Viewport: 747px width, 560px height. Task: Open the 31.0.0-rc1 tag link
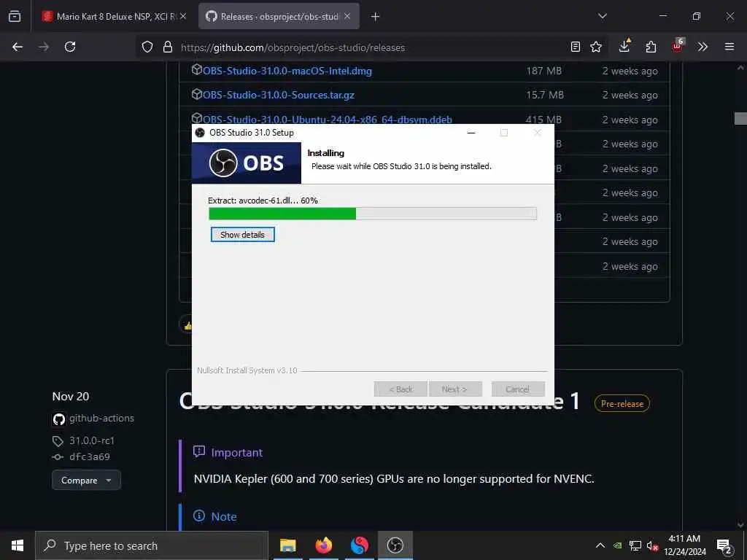92,440
